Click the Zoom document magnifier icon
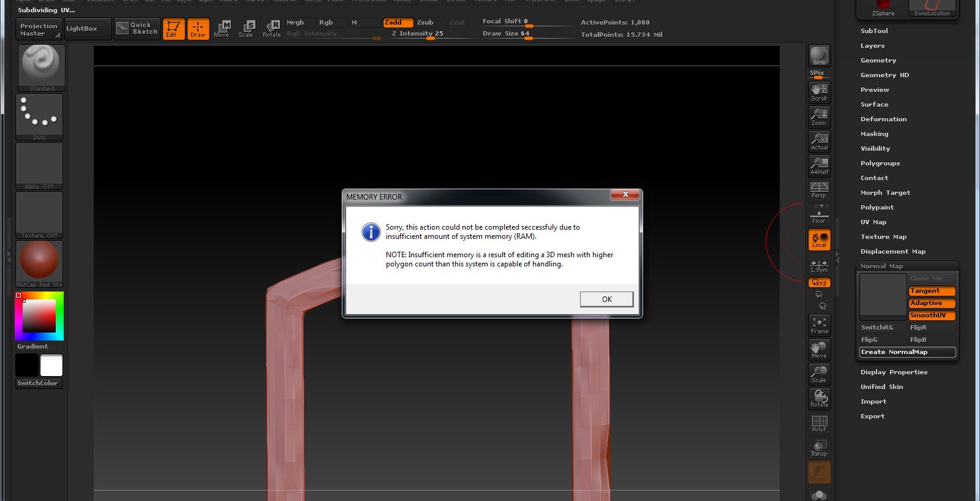Viewport: 980px width, 501px height. pos(820,117)
